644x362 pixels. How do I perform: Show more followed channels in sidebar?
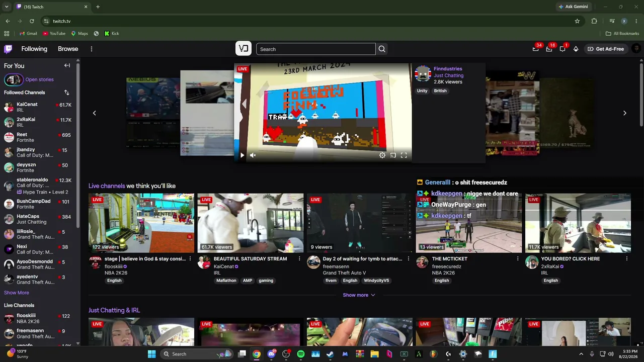click(17, 293)
